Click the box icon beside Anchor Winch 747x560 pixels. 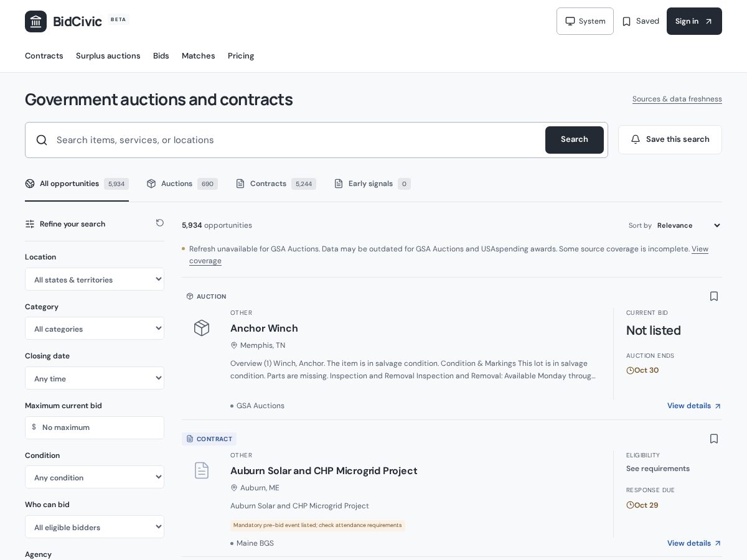click(202, 328)
